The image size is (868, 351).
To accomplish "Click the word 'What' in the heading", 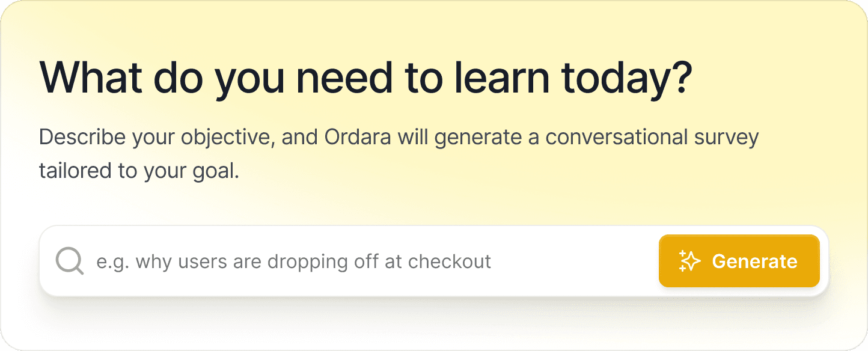I will (90, 76).
